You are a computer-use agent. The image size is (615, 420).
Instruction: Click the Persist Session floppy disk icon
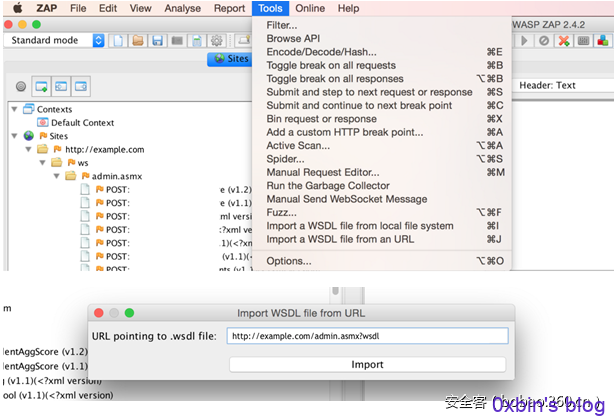tap(157, 40)
